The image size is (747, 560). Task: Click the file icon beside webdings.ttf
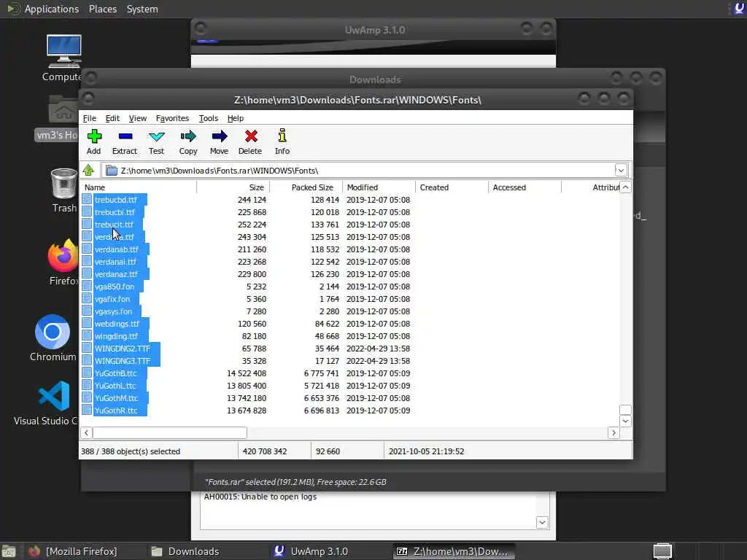pos(87,323)
